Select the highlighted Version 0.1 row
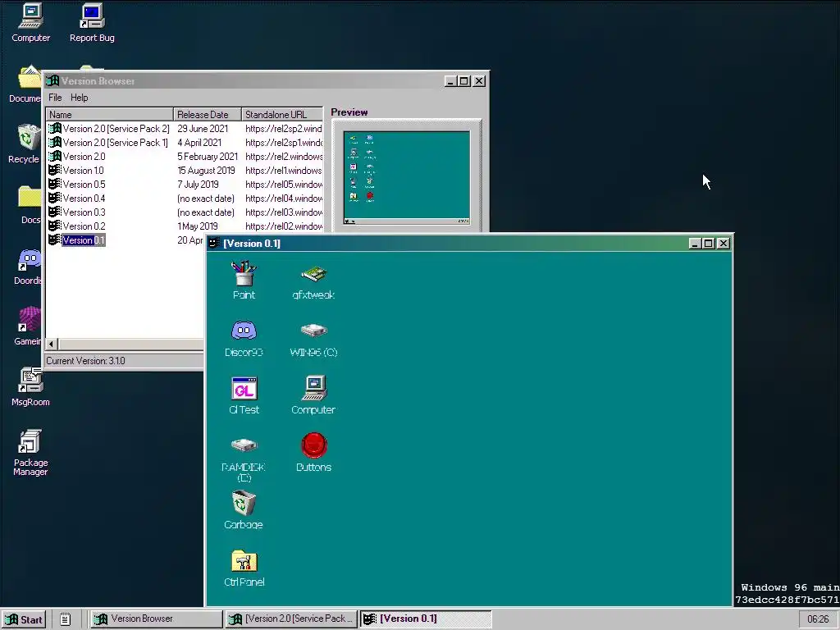Viewport: 840px width, 630px height. click(x=84, y=240)
